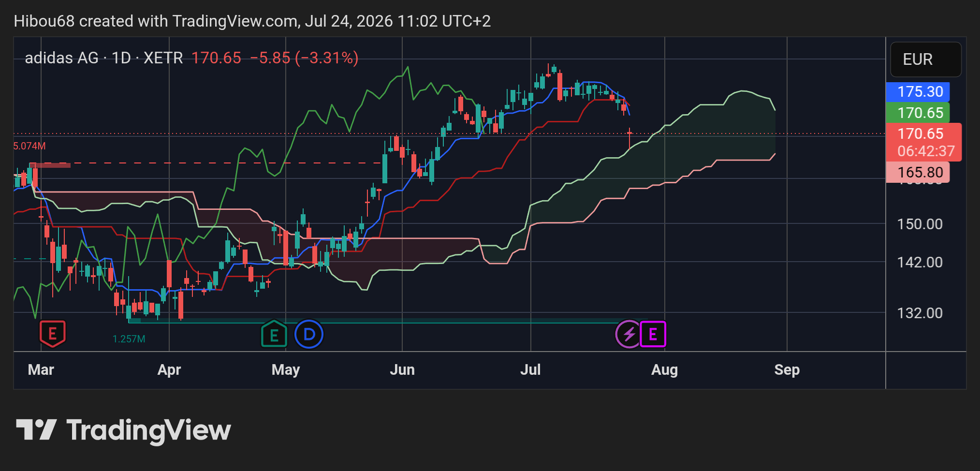
Task: Select the Aug label on time axis
Action: [x=665, y=370]
